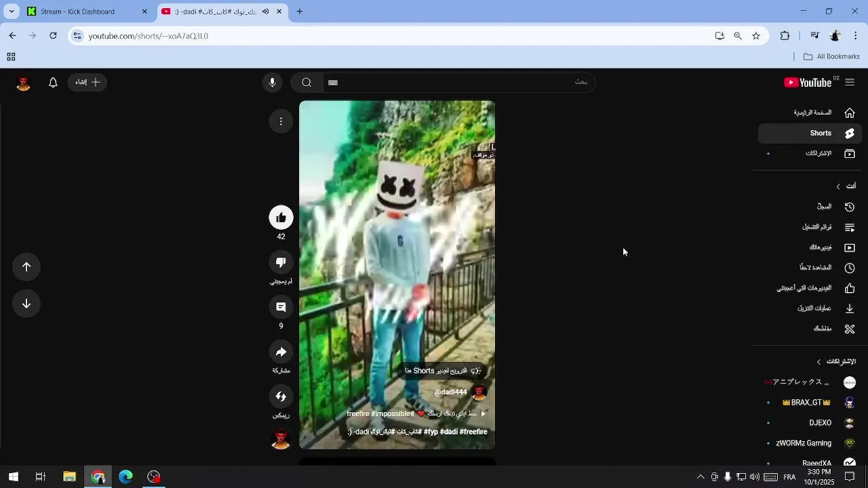
Task: Like the Short with thumbs up
Action: point(281,218)
